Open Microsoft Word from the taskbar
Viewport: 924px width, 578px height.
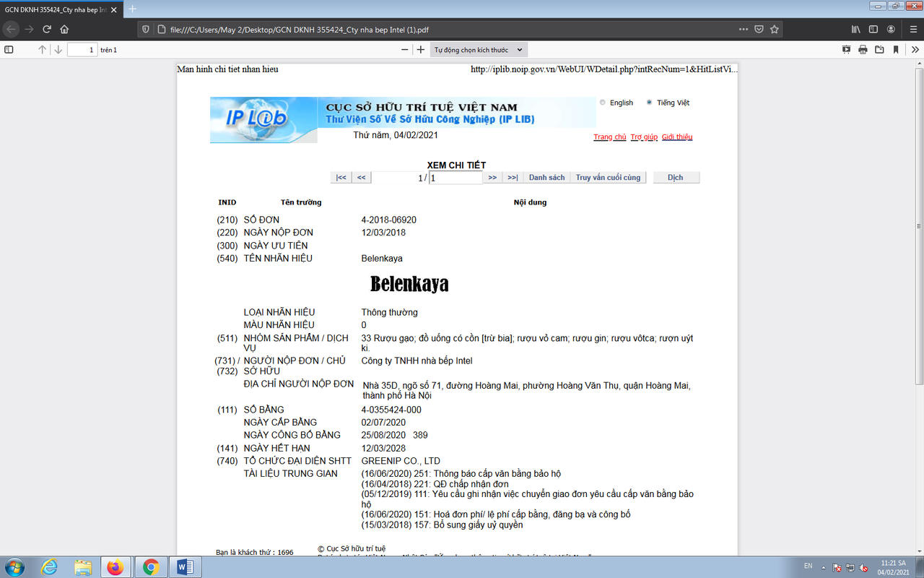(x=185, y=567)
